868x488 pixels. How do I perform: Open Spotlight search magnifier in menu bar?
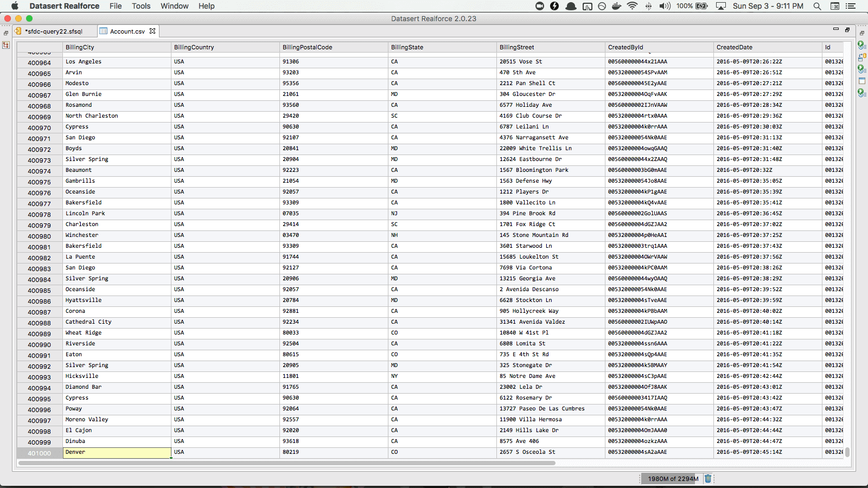click(x=817, y=6)
